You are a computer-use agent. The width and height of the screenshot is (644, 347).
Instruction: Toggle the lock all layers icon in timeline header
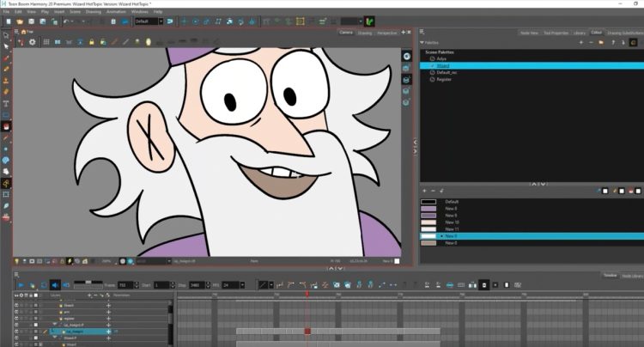click(31, 295)
